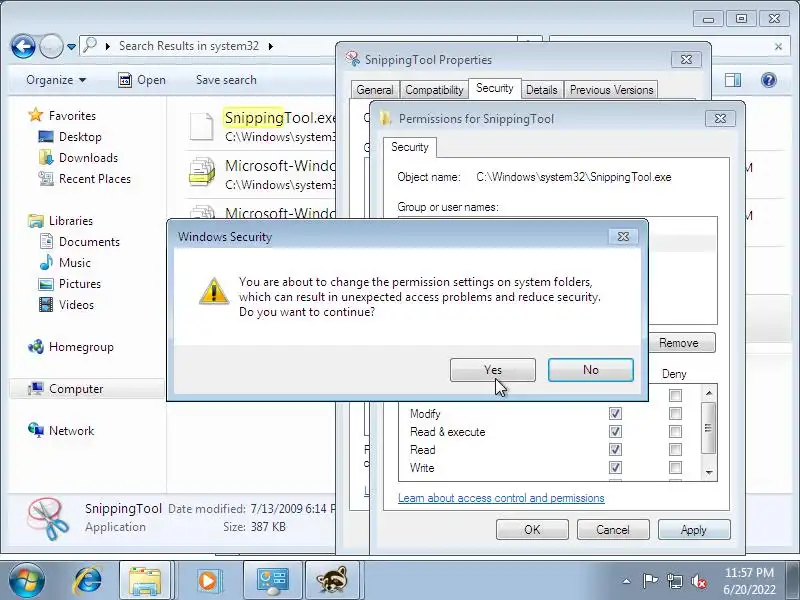Click permissions list scroll up arrow
The width and height of the screenshot is (800, 600).
709,393
